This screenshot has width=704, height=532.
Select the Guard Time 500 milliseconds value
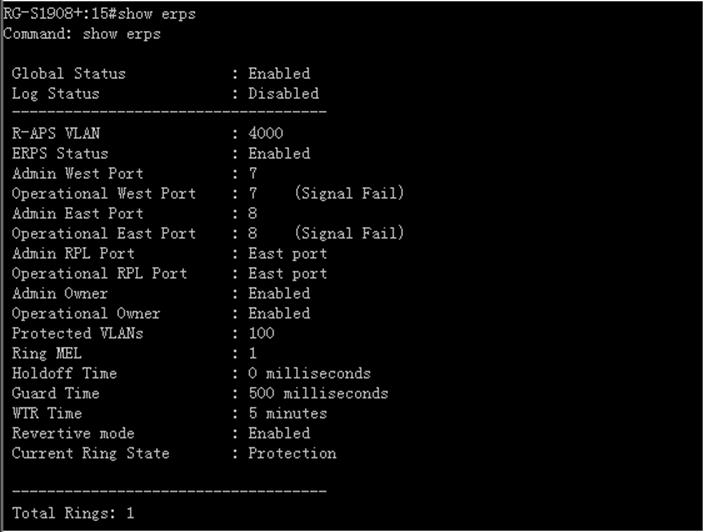coord(318,393)
